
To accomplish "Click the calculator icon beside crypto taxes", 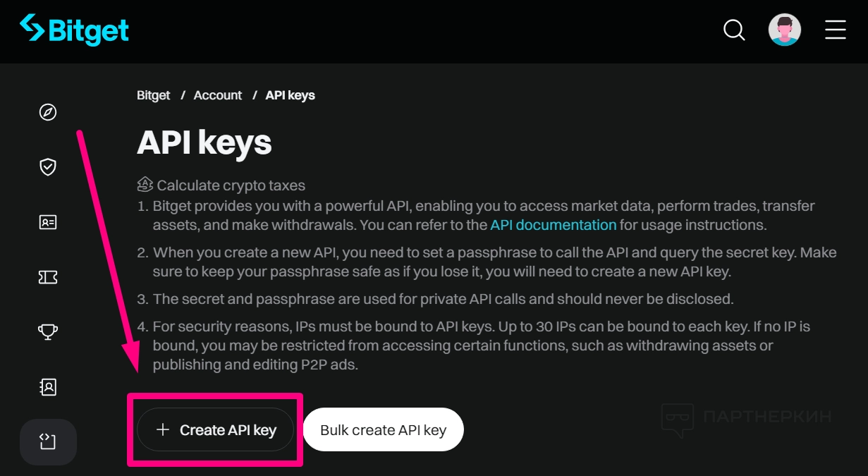I will (145, 185).
